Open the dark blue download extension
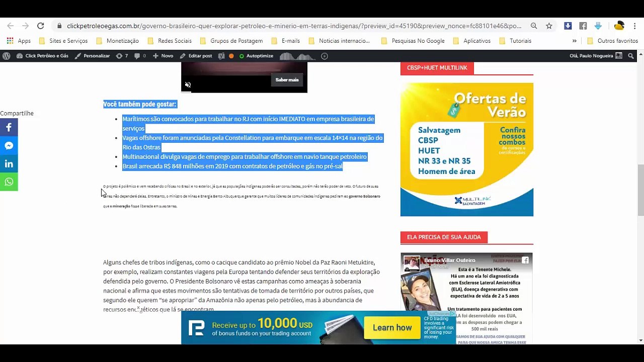This screenshot has width=644, height=362. click(568, 26)
